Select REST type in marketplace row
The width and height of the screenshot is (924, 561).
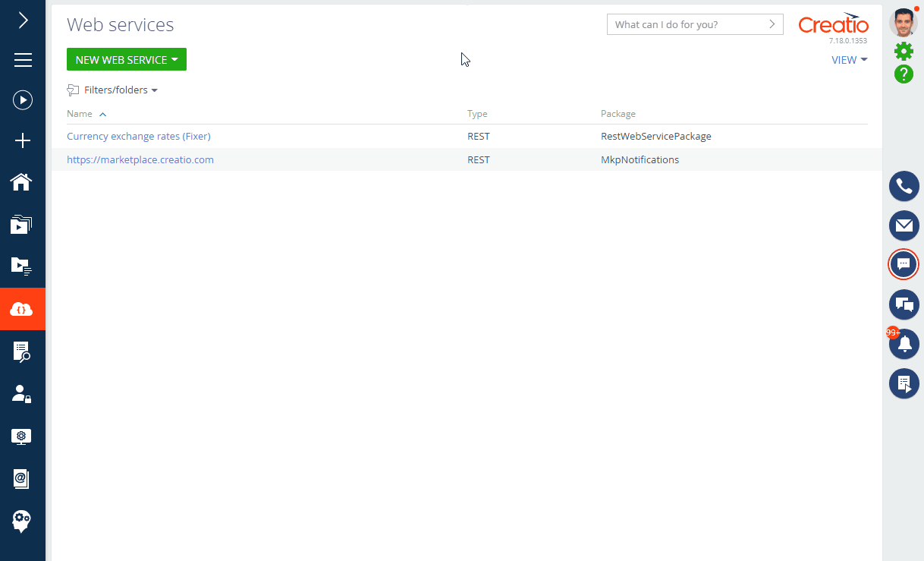[479, 160]
